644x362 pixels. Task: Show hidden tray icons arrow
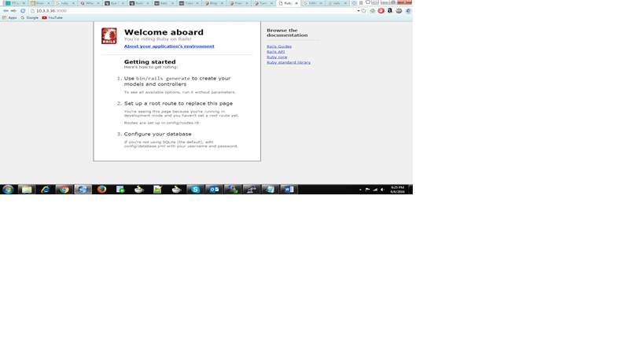[x=360, y=190]
